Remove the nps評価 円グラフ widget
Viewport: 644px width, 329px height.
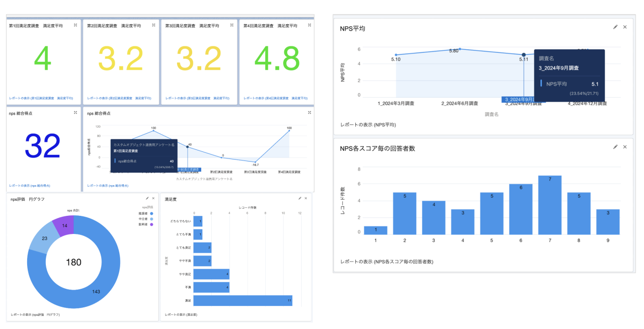[x=153, y=198]
